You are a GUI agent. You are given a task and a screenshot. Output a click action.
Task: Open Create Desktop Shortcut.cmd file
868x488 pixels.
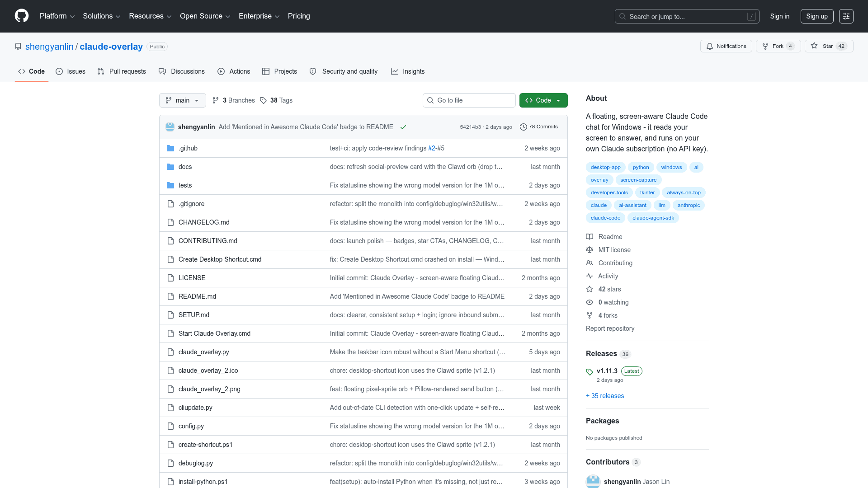(x=220, y=259)
